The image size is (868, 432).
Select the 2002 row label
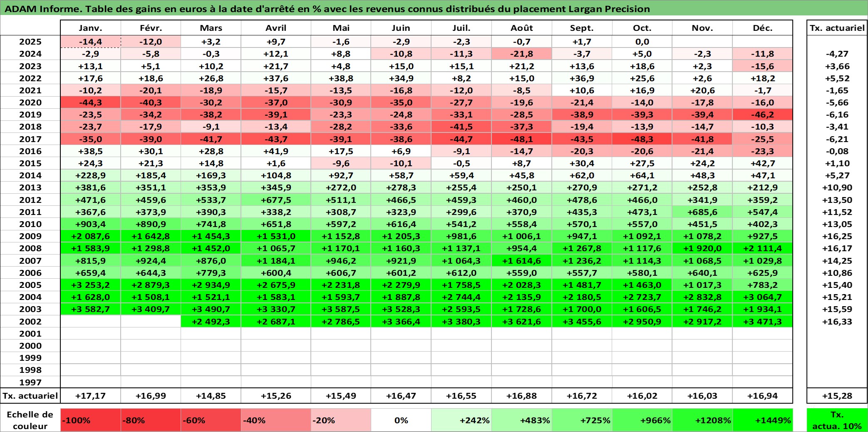(30, 322)
